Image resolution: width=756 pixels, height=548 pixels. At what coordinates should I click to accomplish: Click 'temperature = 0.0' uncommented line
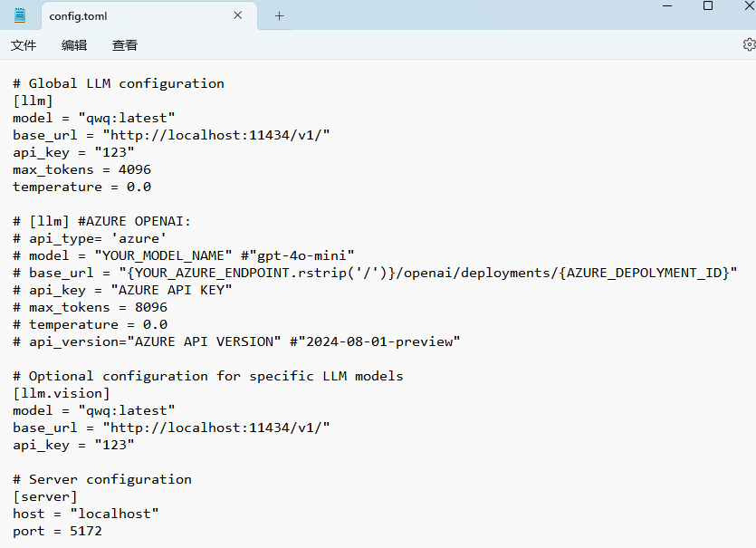point(82,187)
